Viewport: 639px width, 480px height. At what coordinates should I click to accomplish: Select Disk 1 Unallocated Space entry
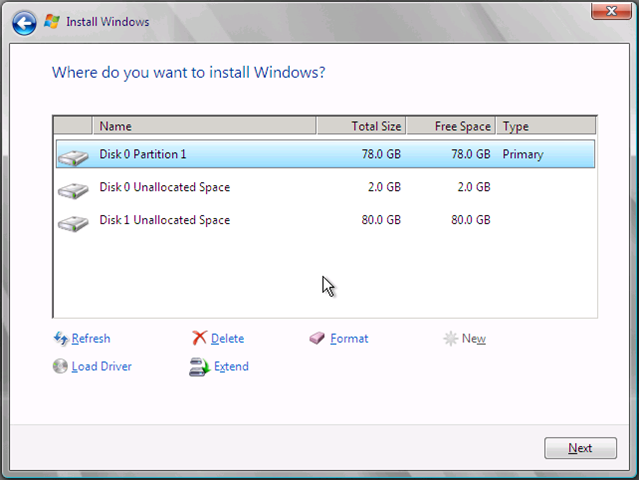[325, 220]
